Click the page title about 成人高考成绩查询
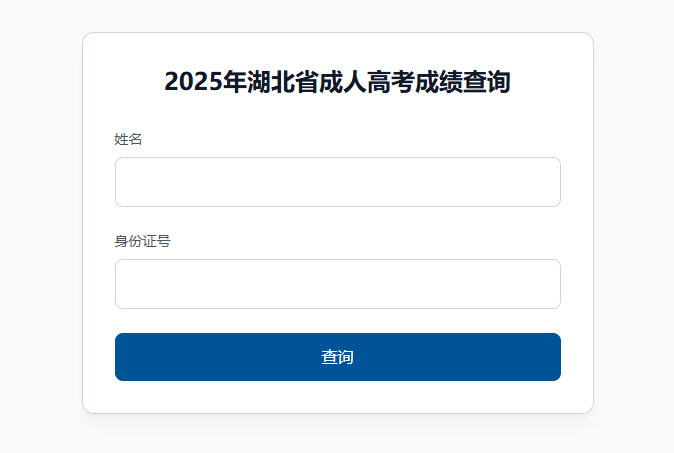Viewport: 674px width, 453px height. 337,82
